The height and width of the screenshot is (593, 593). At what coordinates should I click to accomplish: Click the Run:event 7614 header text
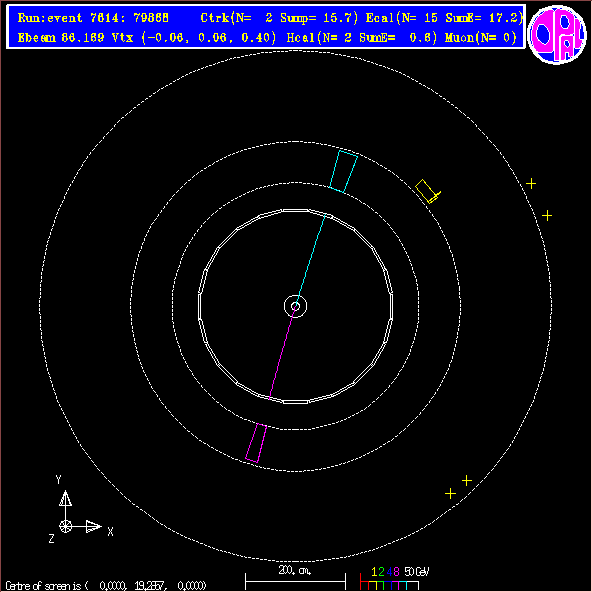click(x=93, y=18)
